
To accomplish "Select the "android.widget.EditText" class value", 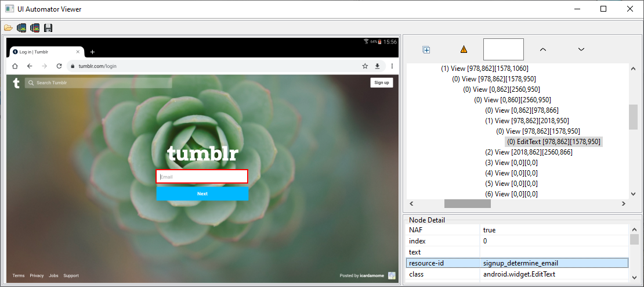I will pos(519,274).
